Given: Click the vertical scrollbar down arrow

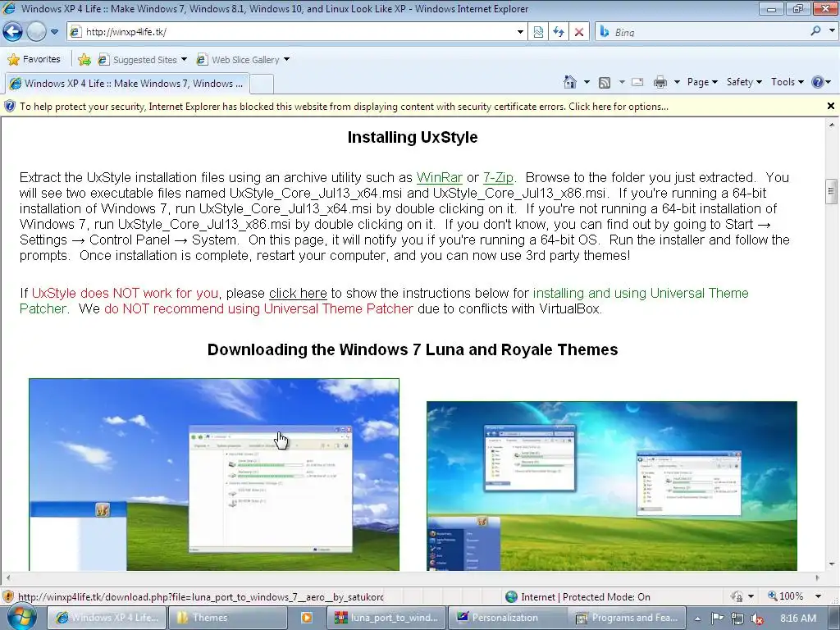Looking at the screenshot, I should [831, 564].
